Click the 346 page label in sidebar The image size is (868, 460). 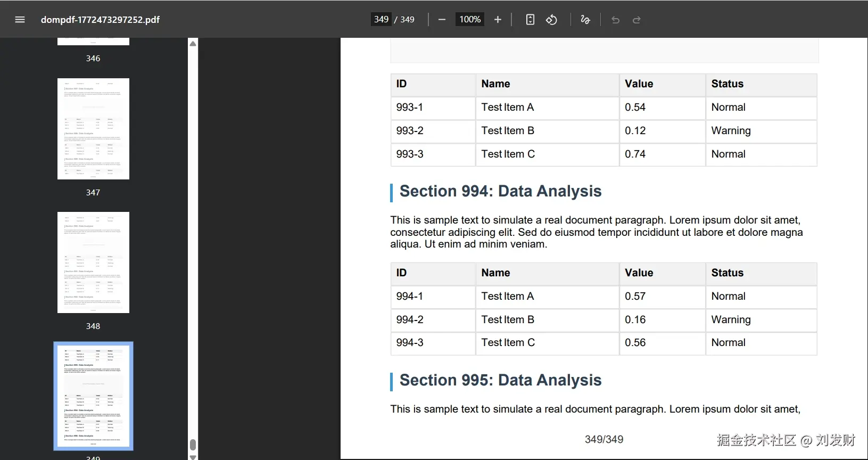click(93, 59)
